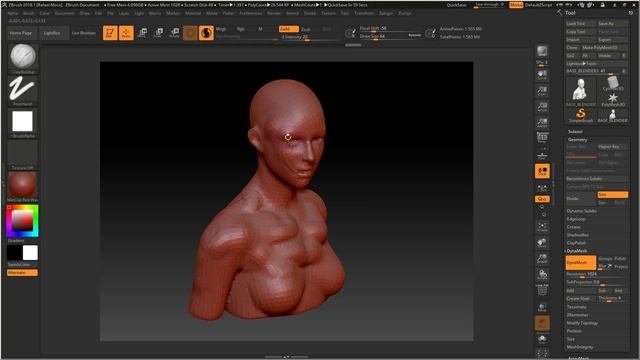Expand the Subtool section
The width and height of the screenshot is (640, 360).
pyautogui.click(x=576, y=131)
